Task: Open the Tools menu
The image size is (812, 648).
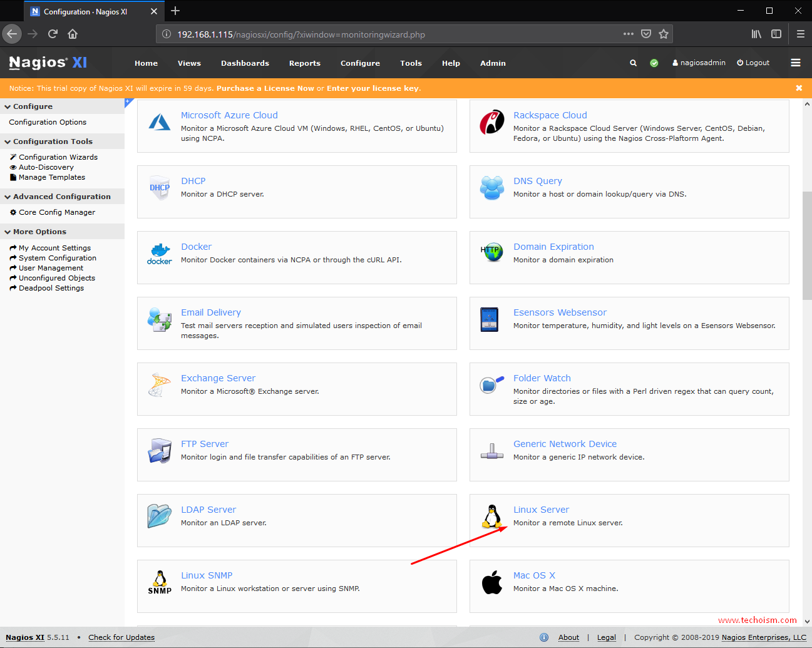Action: point(411,63)
